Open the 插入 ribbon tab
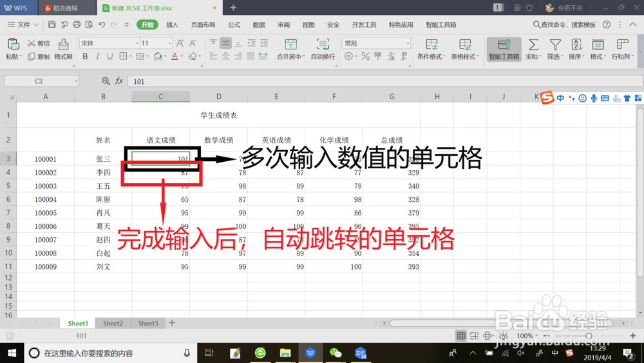Screen dimensions: 644x363 pyautogui.click(x=172, y=25)
